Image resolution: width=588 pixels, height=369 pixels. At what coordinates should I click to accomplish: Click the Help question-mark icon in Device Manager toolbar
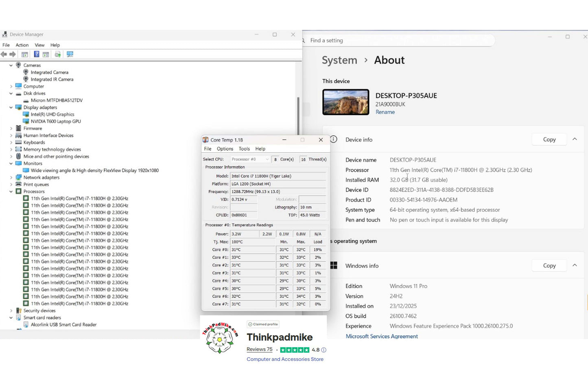tap(37, 54)
